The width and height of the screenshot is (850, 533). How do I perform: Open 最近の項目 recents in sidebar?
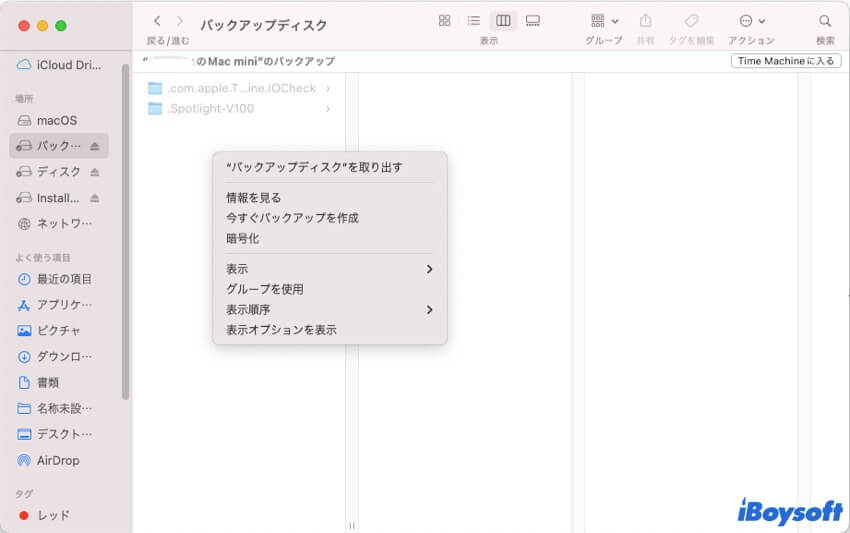(x=54, y=279)
